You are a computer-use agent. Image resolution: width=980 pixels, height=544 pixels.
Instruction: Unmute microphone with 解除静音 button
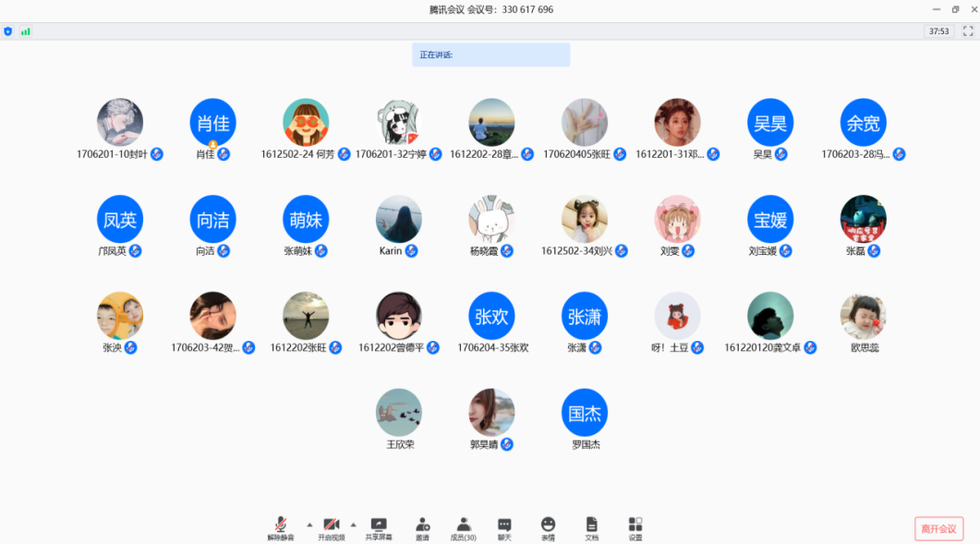pos(281,525)
